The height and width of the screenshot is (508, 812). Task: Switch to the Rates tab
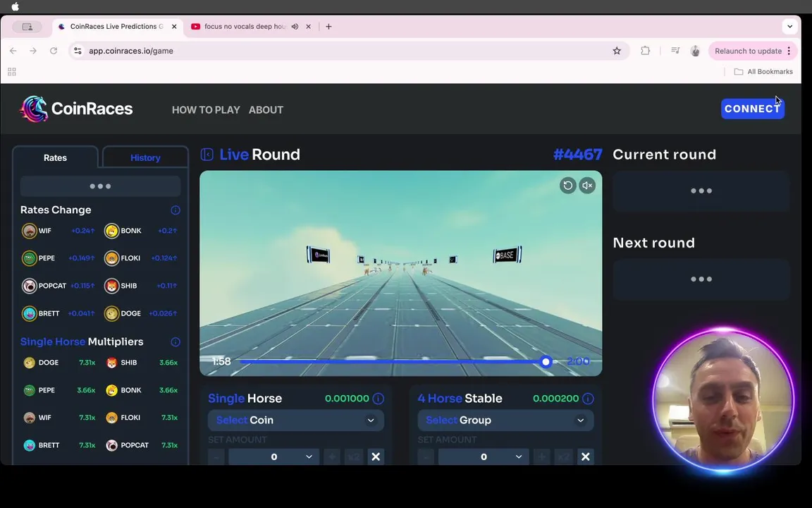pos(55,157)
